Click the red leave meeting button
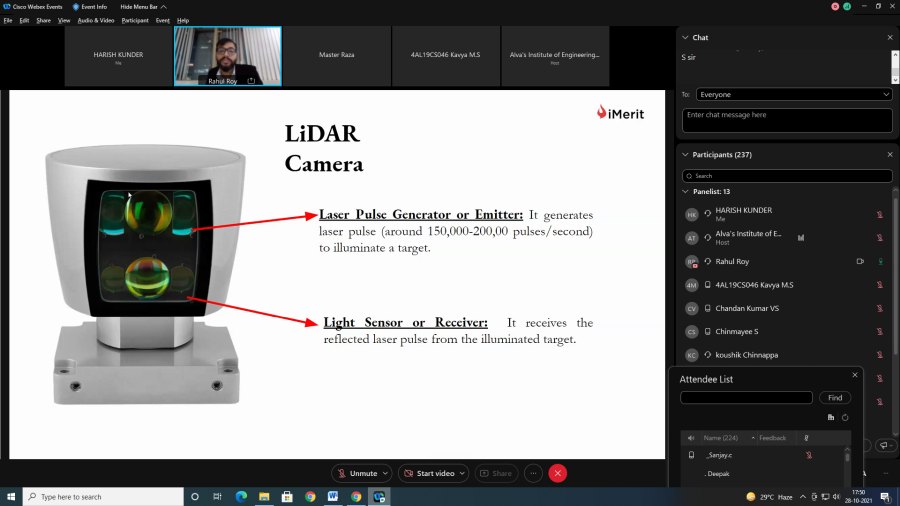This screenshot has height=506, width=900. 558,473
